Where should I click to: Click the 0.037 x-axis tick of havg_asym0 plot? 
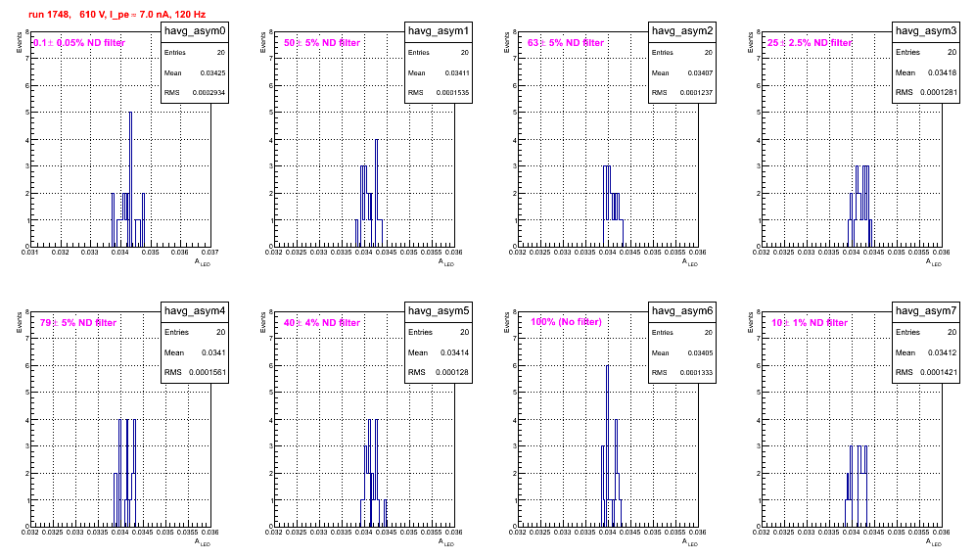pos(210,253)
